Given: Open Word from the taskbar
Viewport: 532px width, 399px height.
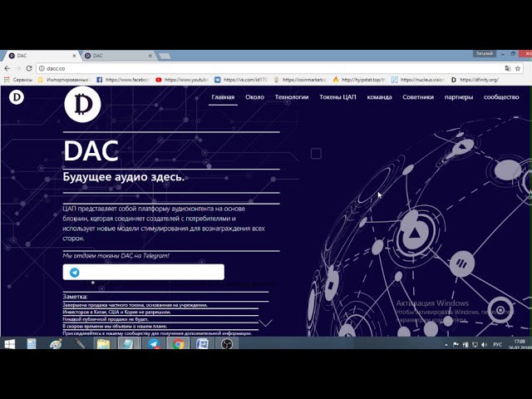Looking at the screenshot, I should [x=202, y=344].
